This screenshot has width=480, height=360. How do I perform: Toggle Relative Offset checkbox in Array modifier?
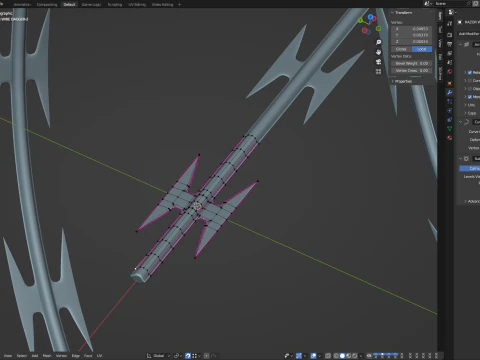pyautogui.click(x=470, y=72)
